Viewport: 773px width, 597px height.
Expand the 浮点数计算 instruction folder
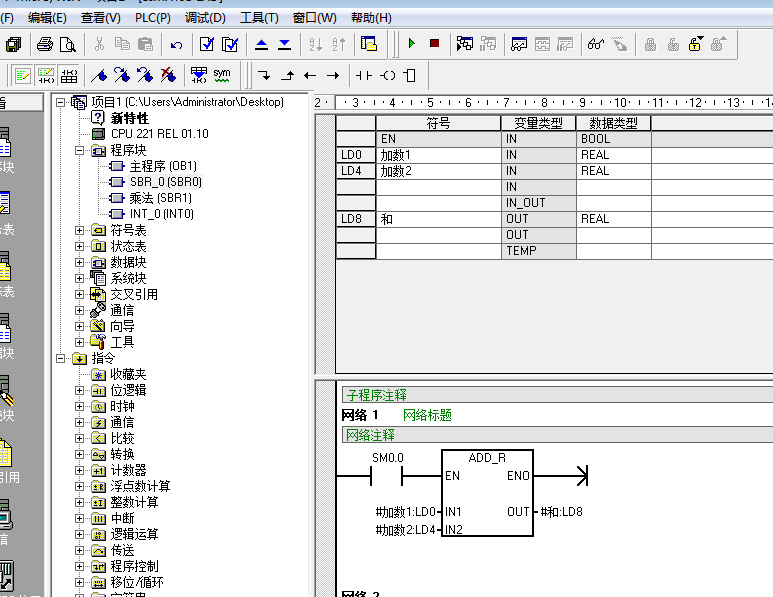coord(80,486)
